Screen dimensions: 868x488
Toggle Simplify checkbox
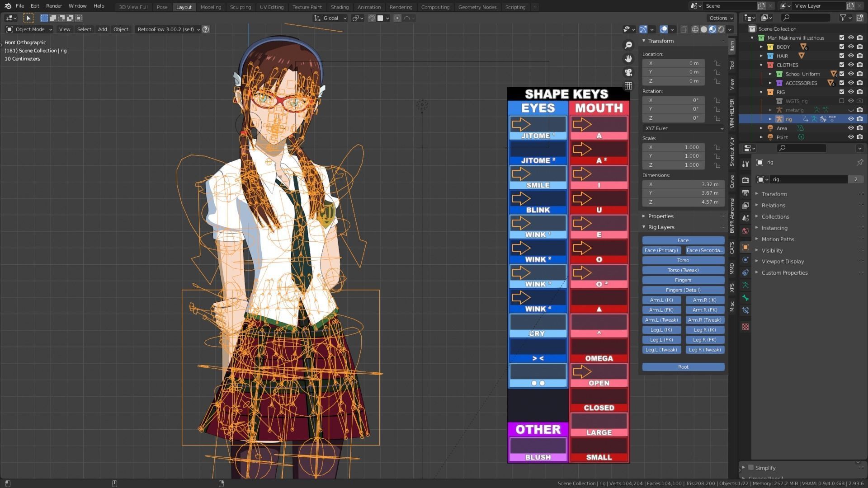click(751, 467)
